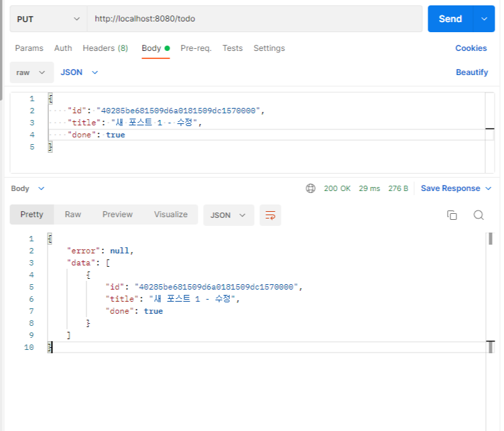Click the 276 B response size

click(x=398, y=188)
